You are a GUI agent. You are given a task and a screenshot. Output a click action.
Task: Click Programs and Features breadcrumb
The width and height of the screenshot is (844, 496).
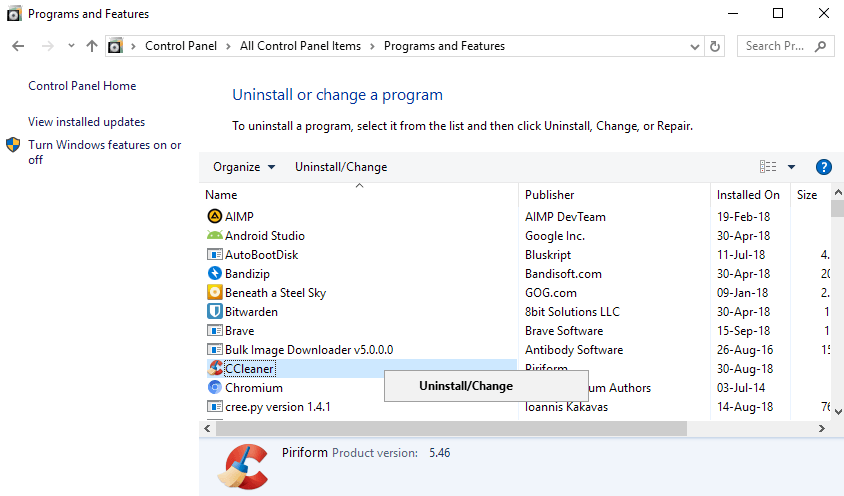click(x=444, y=46)
